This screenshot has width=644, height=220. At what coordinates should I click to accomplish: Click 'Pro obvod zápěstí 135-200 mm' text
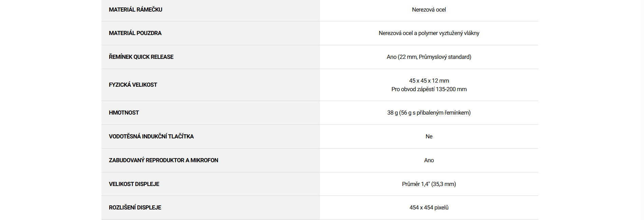tap(429, 89)
